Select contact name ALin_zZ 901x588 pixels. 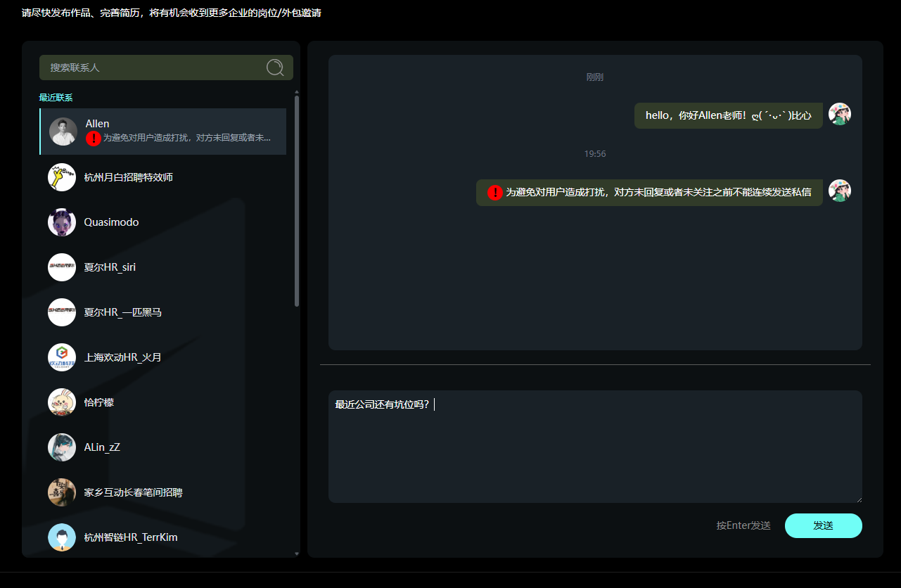click(103, 447)
